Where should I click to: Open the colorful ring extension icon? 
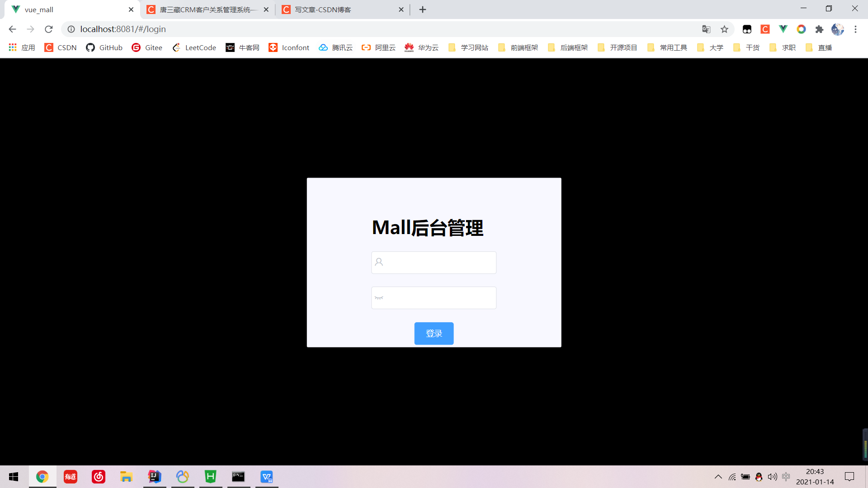point(801,29)
